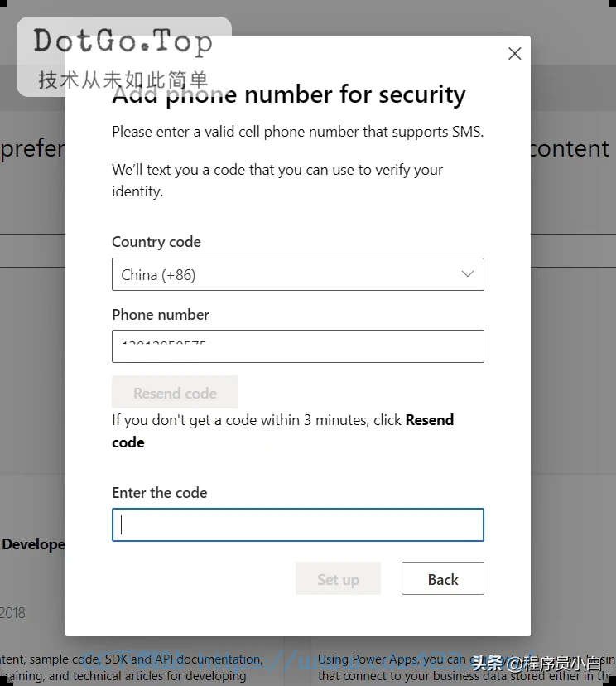This screenshot has height=686, width=616.
Task: Click the Enter the code label
Action: 160,493
